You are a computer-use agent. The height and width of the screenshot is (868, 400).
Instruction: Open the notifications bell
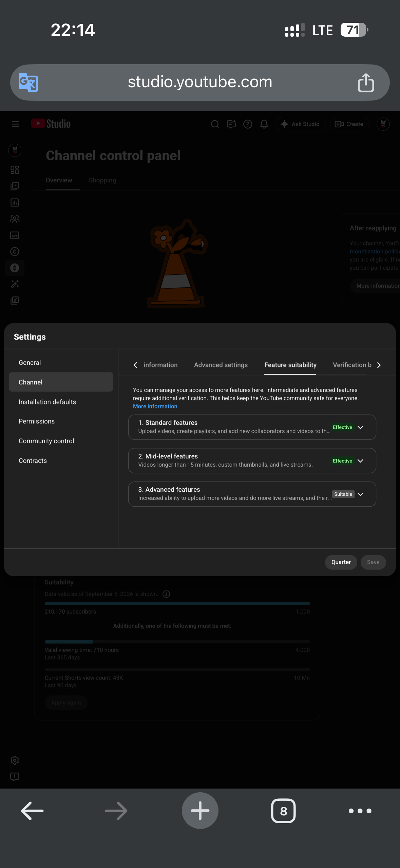pos(264,124)
